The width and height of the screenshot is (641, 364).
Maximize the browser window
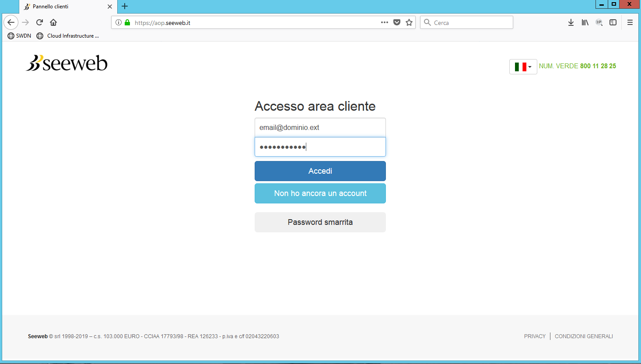click(x=614, y=4)
